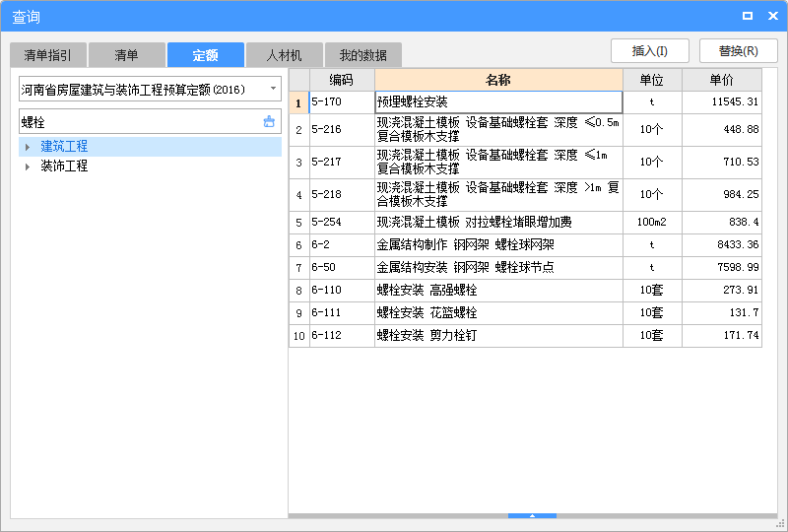Viewport: 788px width, 532px height.
Task: Click the price cell 448.88
Action: click(722, 130)
